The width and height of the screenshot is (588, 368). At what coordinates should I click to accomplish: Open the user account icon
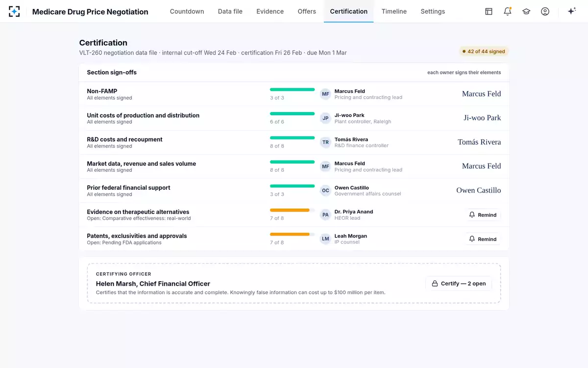[x=545, y=11]
